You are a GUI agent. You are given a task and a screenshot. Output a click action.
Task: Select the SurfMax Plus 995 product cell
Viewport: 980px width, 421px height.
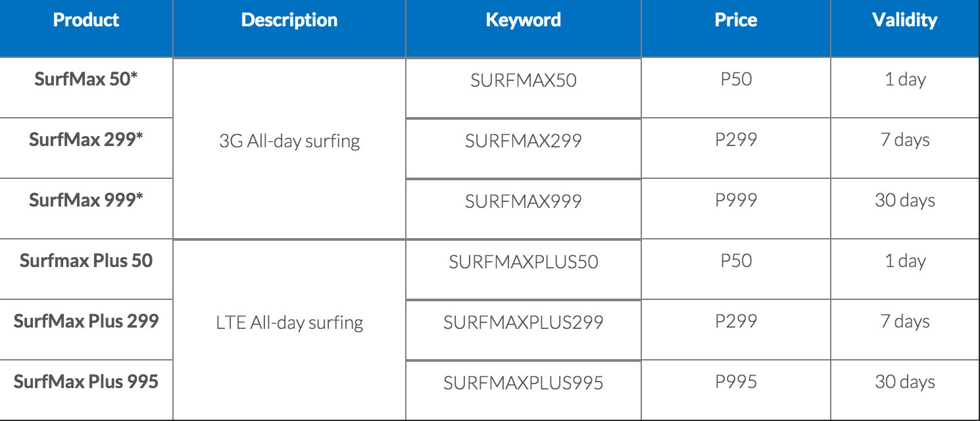click(86, 382)
